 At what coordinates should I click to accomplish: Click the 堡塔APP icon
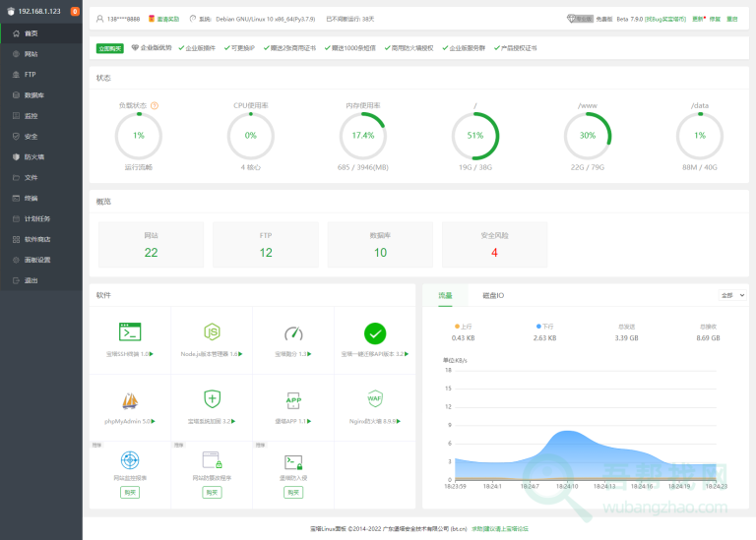click(x=293, y=399)
